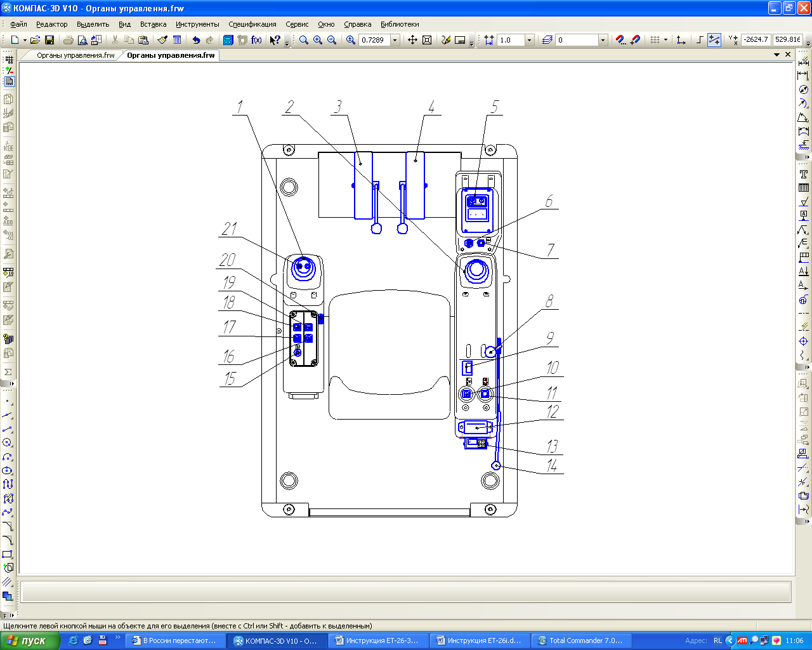The height and width of the screenshot is (650, 812).
Task: Undo the last action
Action: click(x=196, y=40)
